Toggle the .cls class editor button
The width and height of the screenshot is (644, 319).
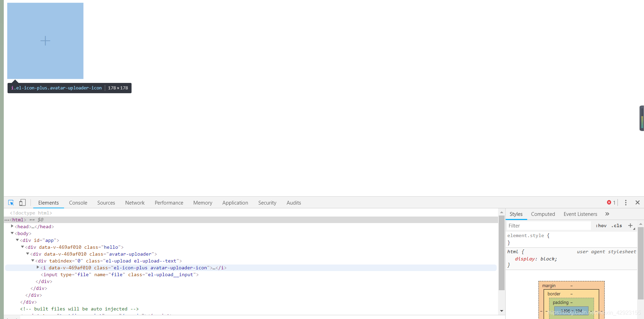click(617, 226)
